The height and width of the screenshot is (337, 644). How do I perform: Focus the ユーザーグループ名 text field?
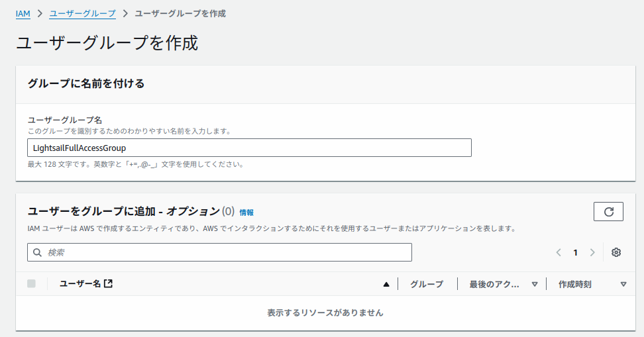click(x=249, y=148)
